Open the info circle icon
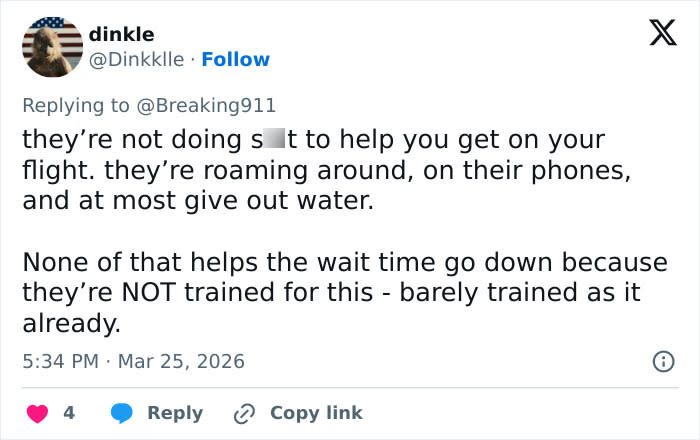 [x=662, y=361]
